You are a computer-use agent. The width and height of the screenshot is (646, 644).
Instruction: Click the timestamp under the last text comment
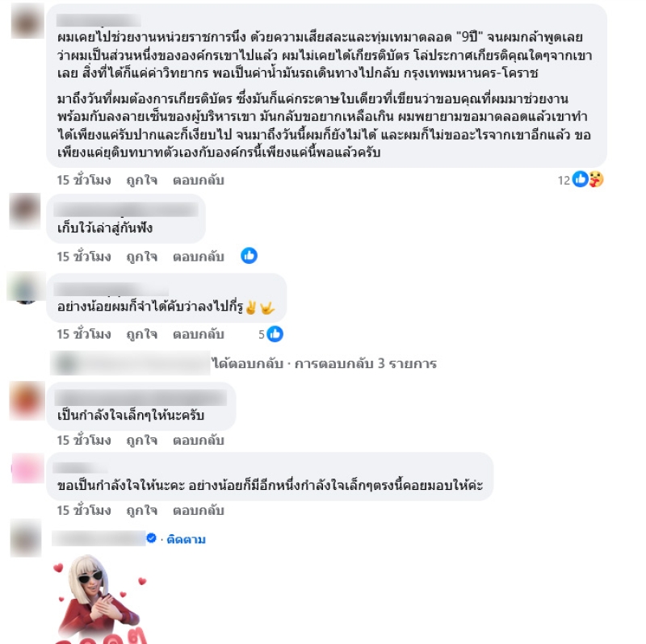(x=84, y=511)
